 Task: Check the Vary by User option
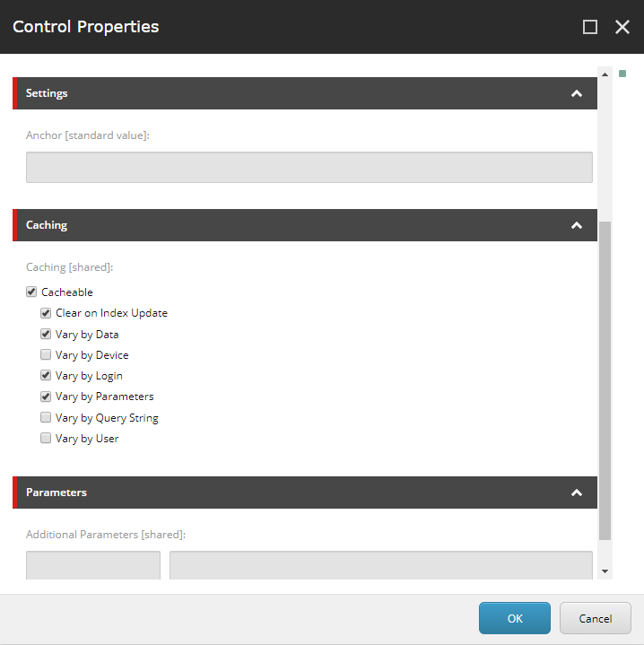46,438
